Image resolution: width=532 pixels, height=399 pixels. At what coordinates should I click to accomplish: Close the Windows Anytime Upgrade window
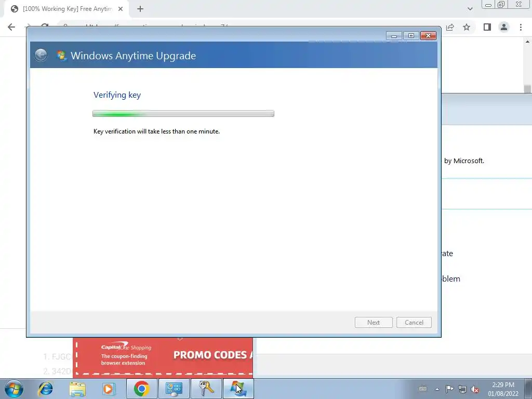428,36
